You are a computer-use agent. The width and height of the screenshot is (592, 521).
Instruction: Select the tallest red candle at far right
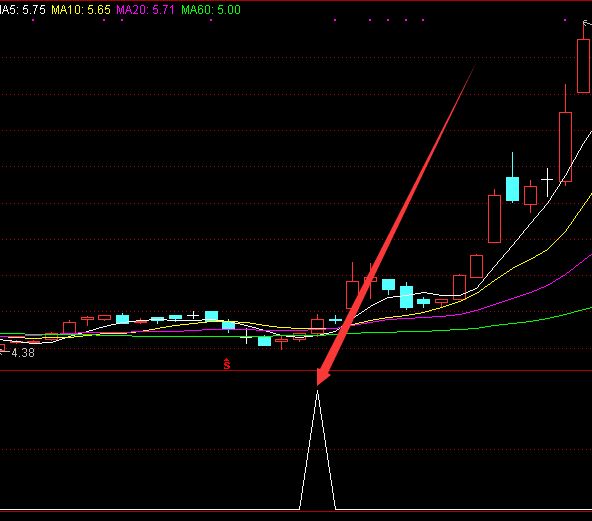(x=583, y=60)
